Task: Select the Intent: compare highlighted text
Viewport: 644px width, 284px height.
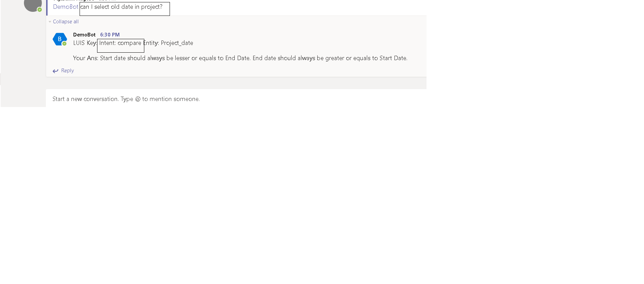Action: [120, 43]
